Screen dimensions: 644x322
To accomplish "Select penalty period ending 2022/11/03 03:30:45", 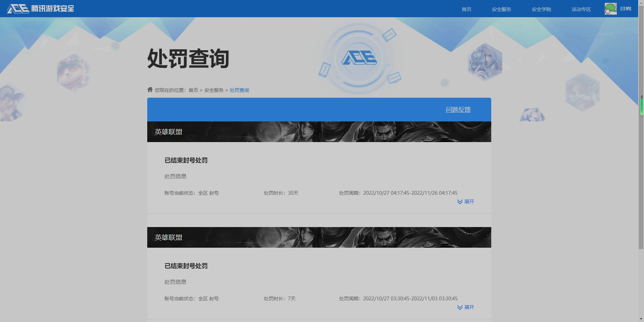I will [398, 299].
